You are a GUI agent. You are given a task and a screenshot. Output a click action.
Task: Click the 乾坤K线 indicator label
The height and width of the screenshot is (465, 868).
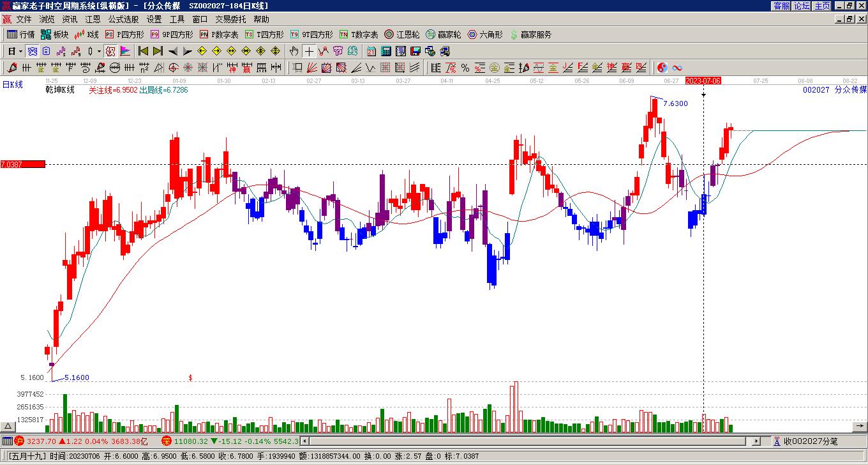(60, 90)
